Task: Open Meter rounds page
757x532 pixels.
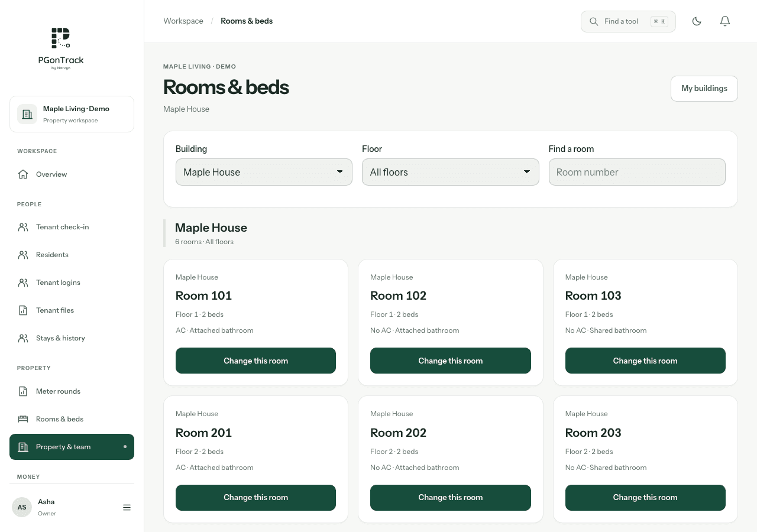Action: 72,391
